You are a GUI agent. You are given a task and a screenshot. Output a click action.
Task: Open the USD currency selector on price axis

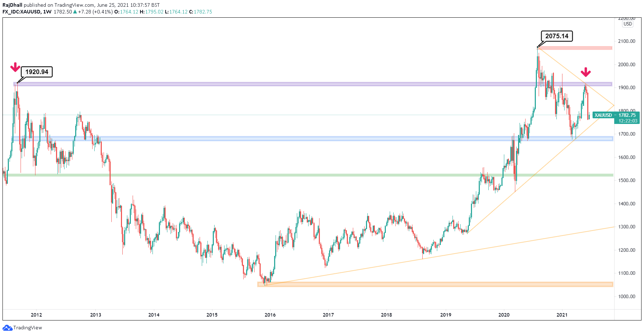(627, 24)
